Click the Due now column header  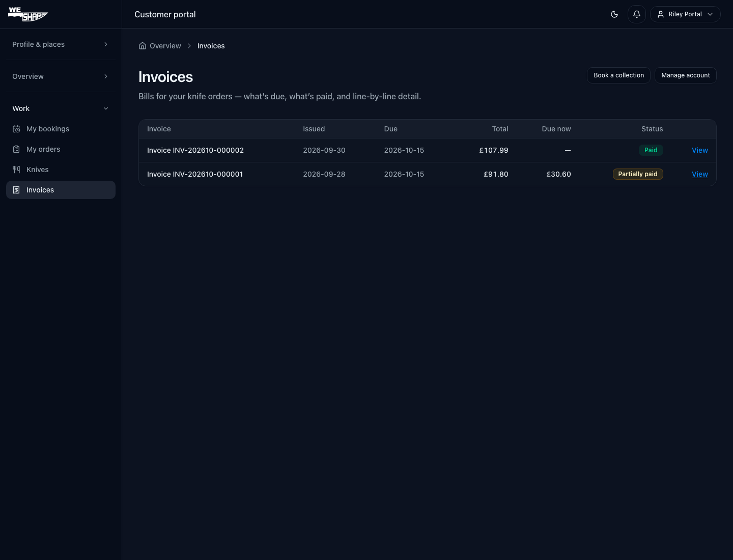[x=556, y=129]
